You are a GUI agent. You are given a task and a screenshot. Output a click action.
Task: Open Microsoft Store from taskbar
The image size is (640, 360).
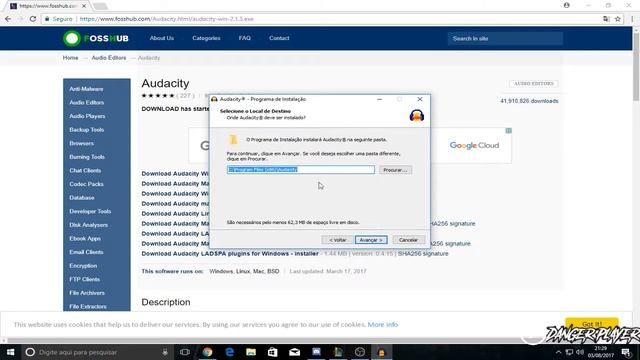click(273, 352)
